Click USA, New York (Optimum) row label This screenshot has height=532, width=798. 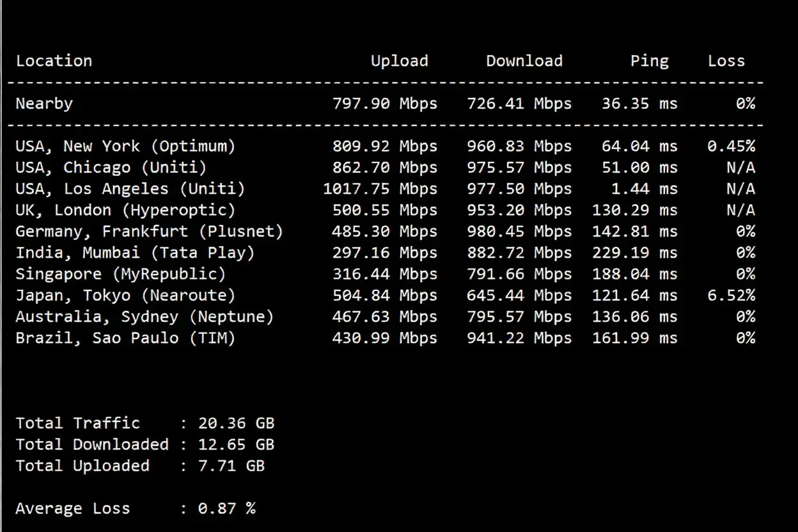(126, 146)
